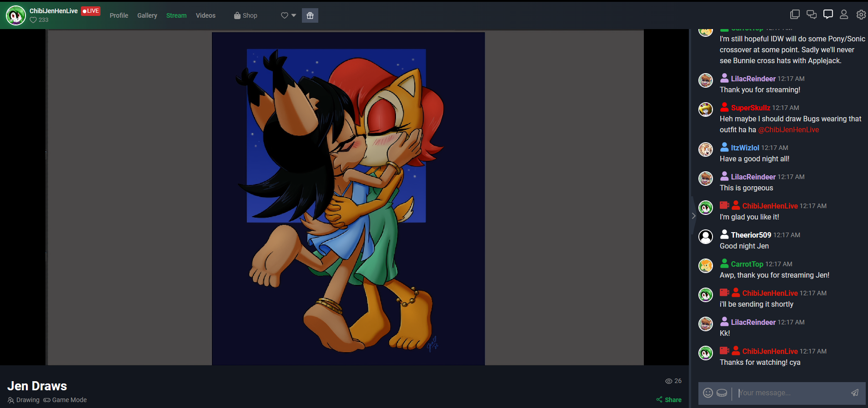
Task: Open the emoji picker in chat
Action: tap(708, 393)
